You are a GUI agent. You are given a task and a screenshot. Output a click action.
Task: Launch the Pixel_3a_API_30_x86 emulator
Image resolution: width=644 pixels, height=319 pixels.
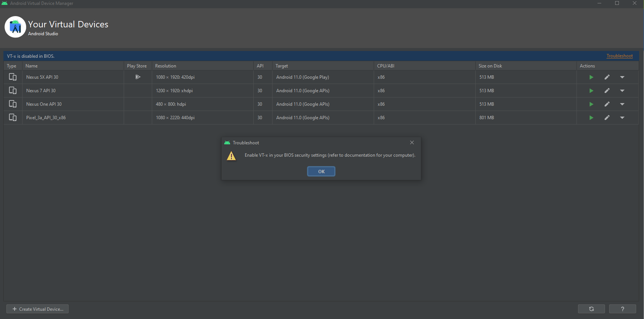pos(591,118)
